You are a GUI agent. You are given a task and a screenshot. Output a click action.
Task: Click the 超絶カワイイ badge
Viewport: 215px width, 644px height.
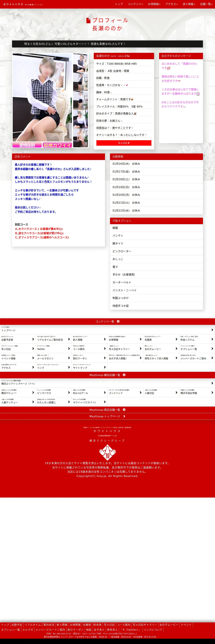click(57, 145)
